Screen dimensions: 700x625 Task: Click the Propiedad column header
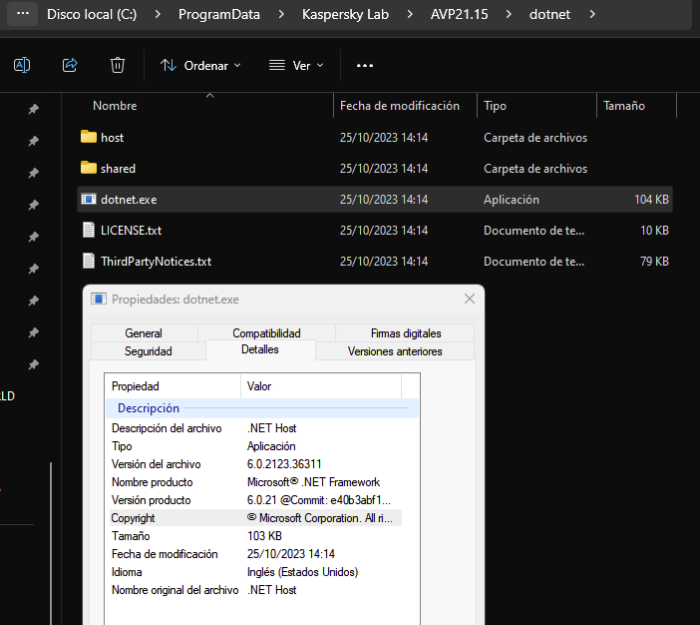point(173,386)
